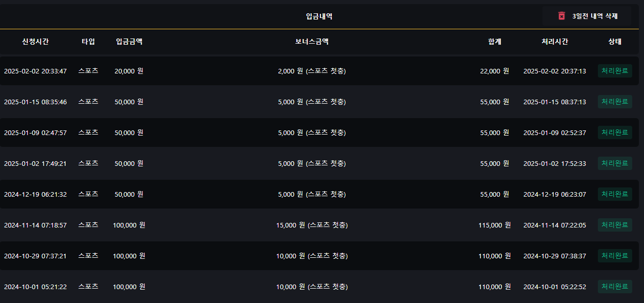Click the 신청시간 column header
This screenshot has width=644, height=303.
coord(35,42)
